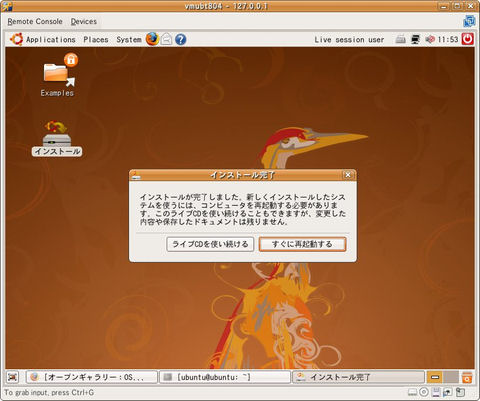Image resolution: width=480 pixels, height=401 pixels.
Task: Open the System menu
Action: click(129, 40)
